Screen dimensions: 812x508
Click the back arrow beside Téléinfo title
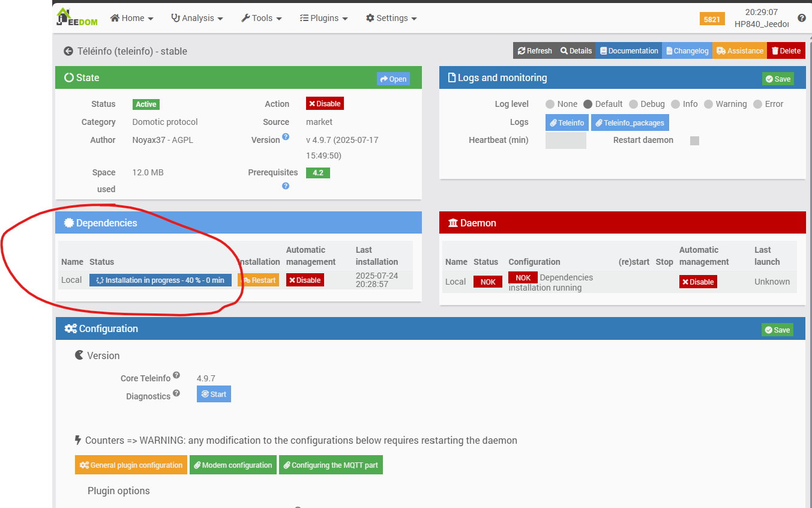click(x=68, y=52)
